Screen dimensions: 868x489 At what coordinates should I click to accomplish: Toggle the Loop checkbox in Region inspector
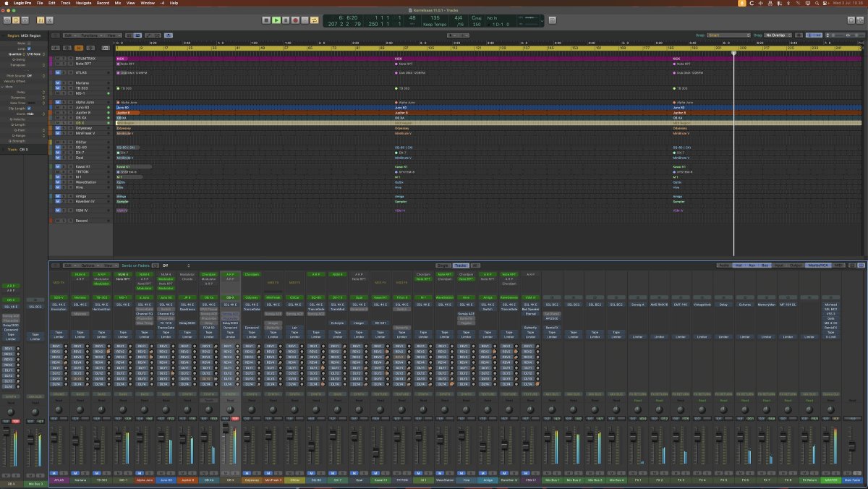coord(29,48)
